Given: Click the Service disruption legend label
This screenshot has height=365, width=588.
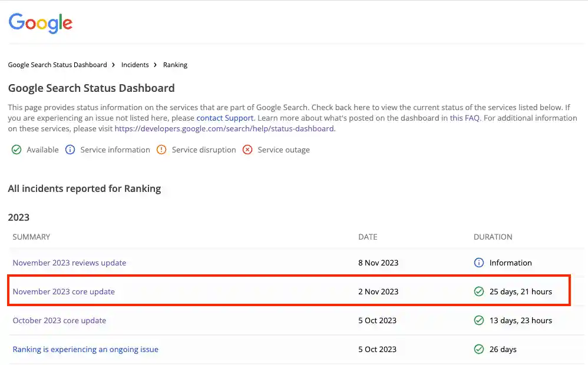Looking at the screenshot, I should pos(204,150).
